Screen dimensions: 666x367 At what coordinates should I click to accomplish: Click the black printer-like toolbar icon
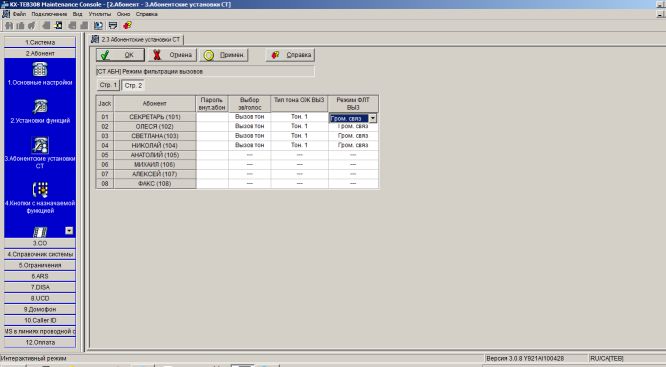click(x=113, y=25)
